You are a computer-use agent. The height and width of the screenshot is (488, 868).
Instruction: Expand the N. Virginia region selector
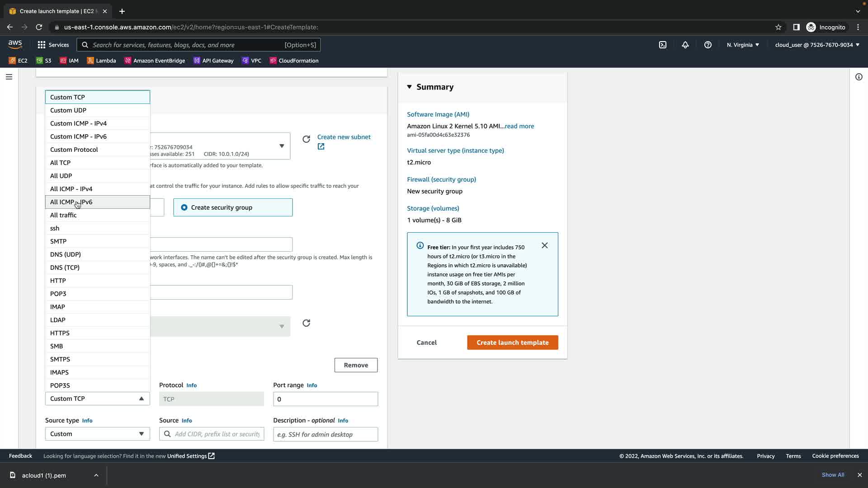coord(743,45)
